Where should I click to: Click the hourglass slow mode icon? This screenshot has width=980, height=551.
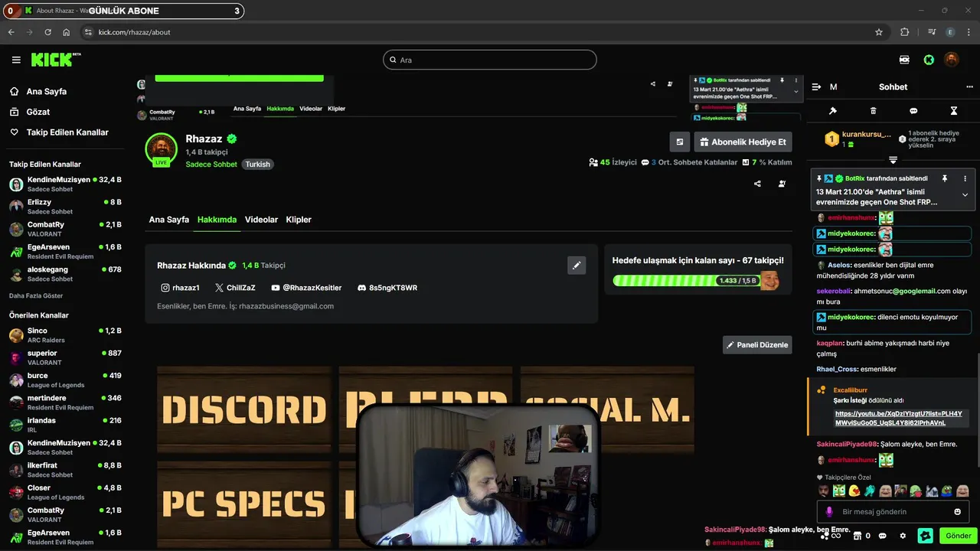[x=954, y=111]
